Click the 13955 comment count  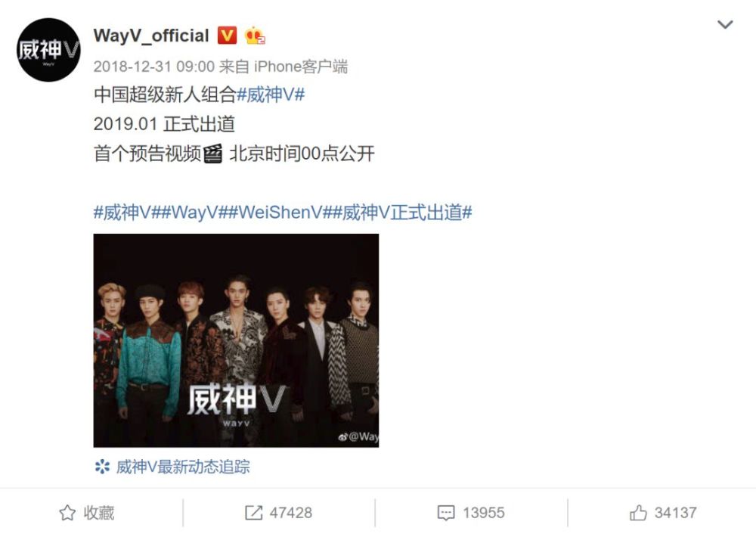tap(484, 513)
